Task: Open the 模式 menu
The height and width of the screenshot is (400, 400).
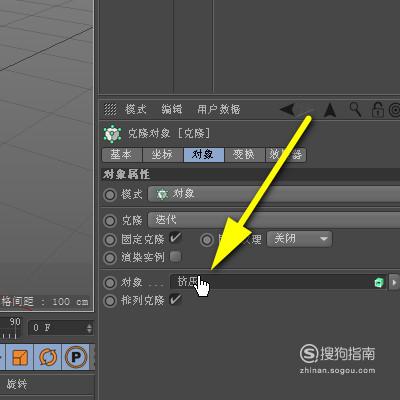Action: [136, 109]
